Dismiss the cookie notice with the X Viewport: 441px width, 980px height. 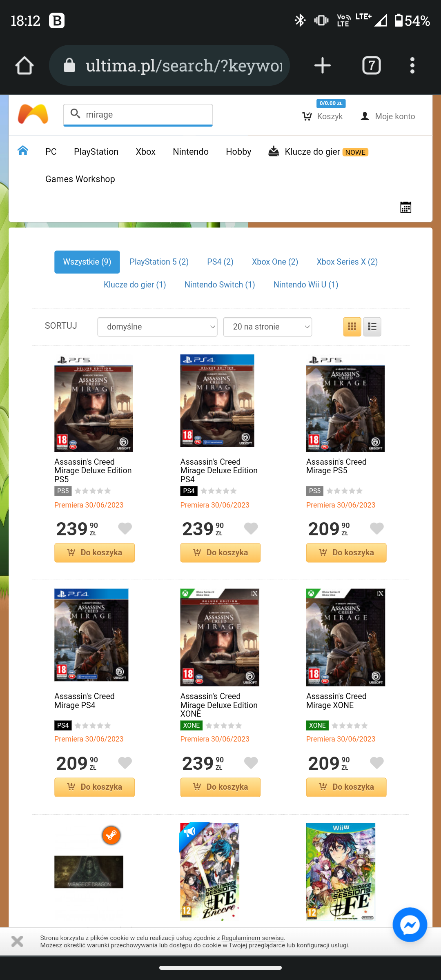tap(17, 941)
